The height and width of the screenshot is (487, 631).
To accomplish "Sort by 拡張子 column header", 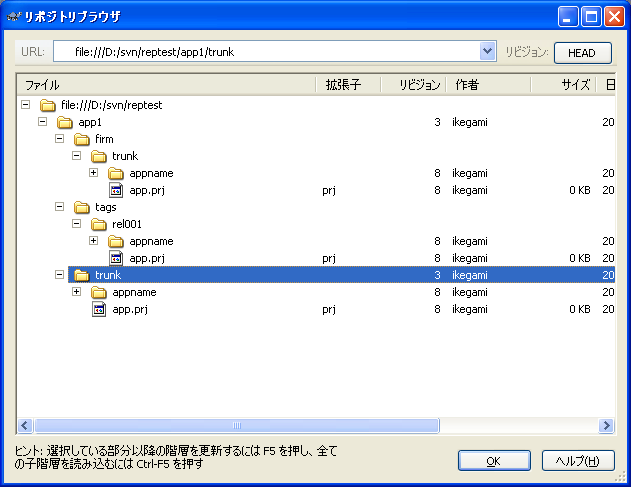I will (348, 85).
